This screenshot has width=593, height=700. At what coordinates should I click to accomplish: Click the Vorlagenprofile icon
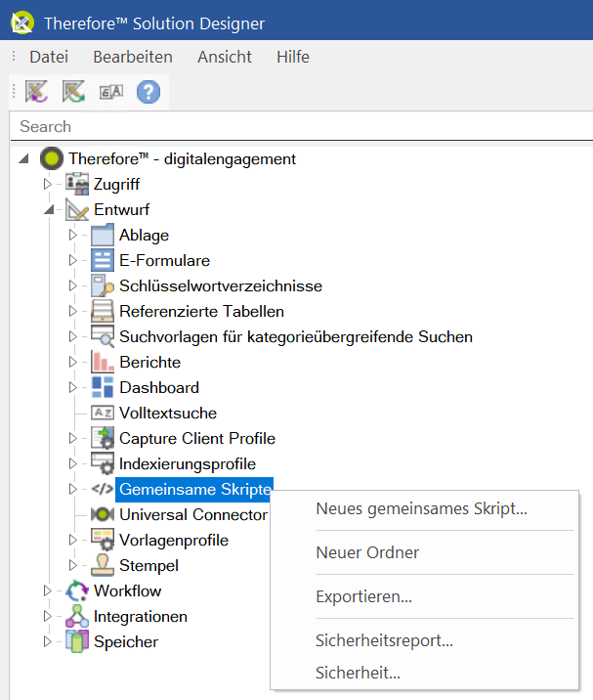tap(103, 540)
